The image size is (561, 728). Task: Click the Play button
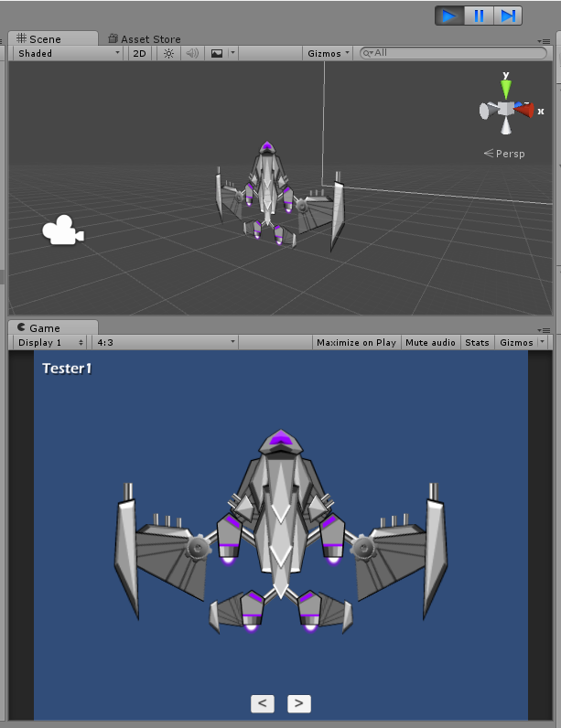pyautogui.click(x=449, y=16)
